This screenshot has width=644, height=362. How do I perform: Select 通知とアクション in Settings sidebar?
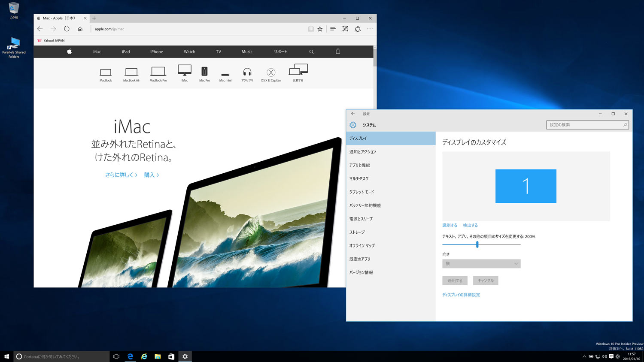point(391,152)
